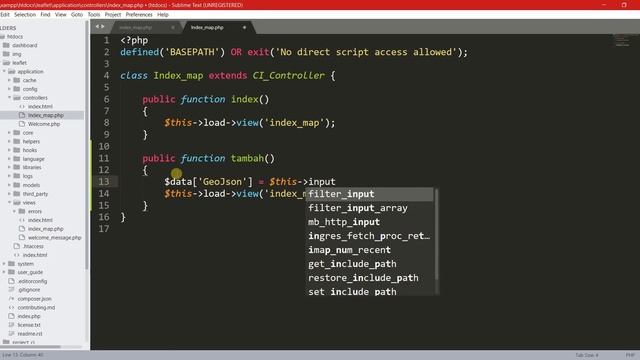Click the .gitignore file icon
This screenshot has height=360, width=640.
pos(11,289)
